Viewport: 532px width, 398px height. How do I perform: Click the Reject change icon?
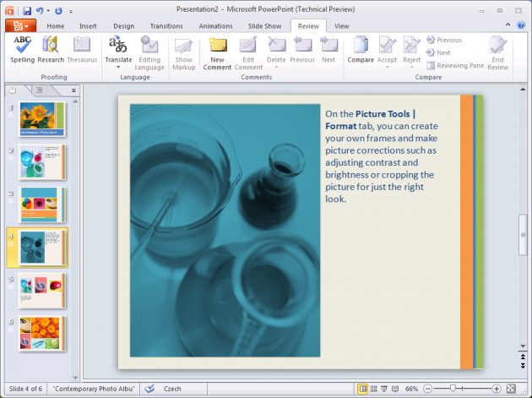click(411, 45)
